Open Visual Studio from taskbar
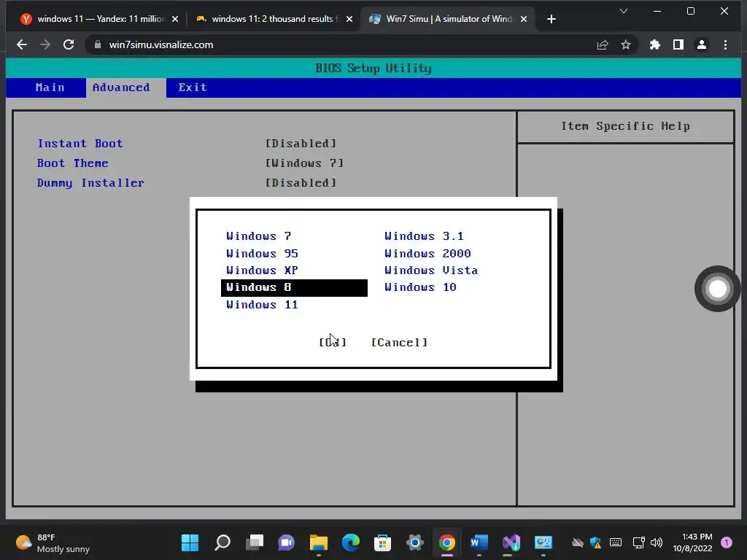Screen dimensions: 747x560 (511, 542)
